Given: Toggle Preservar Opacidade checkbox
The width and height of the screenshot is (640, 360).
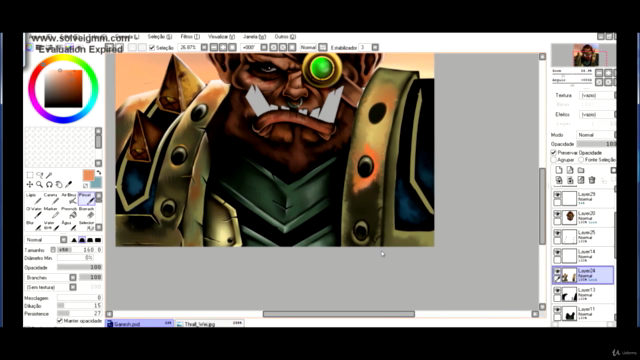Looking at the screenshot, I should click(553, 153).
